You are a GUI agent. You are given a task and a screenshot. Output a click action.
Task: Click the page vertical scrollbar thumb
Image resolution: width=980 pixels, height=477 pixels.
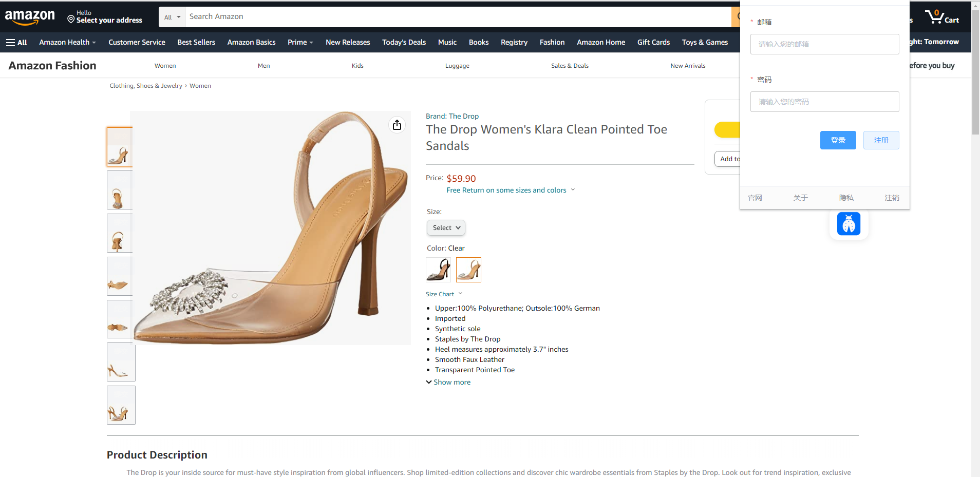975,72
